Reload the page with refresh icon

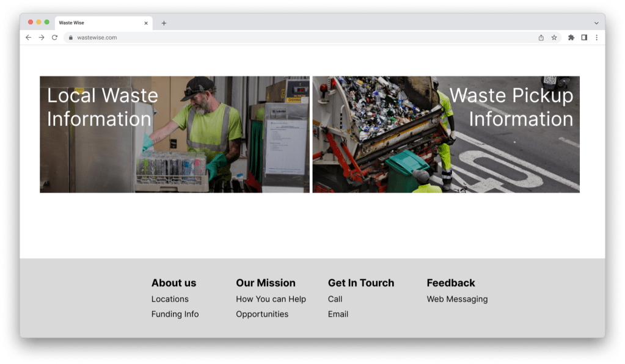54,37
